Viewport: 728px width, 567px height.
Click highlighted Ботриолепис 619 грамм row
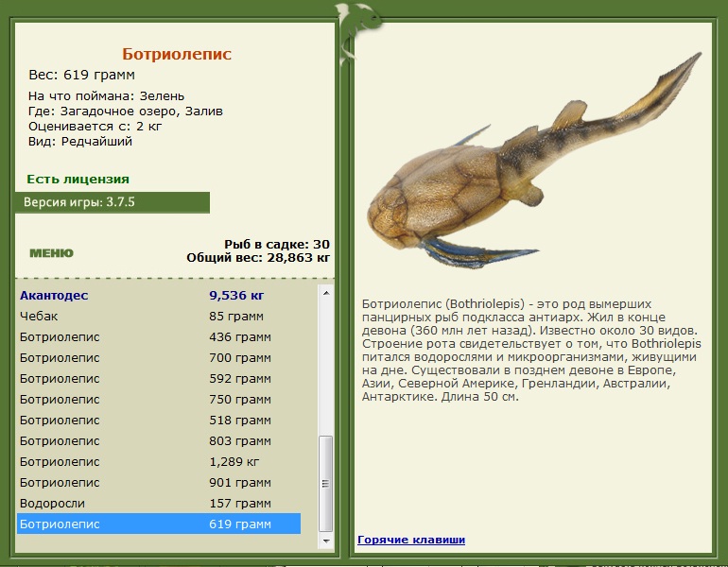159,524
